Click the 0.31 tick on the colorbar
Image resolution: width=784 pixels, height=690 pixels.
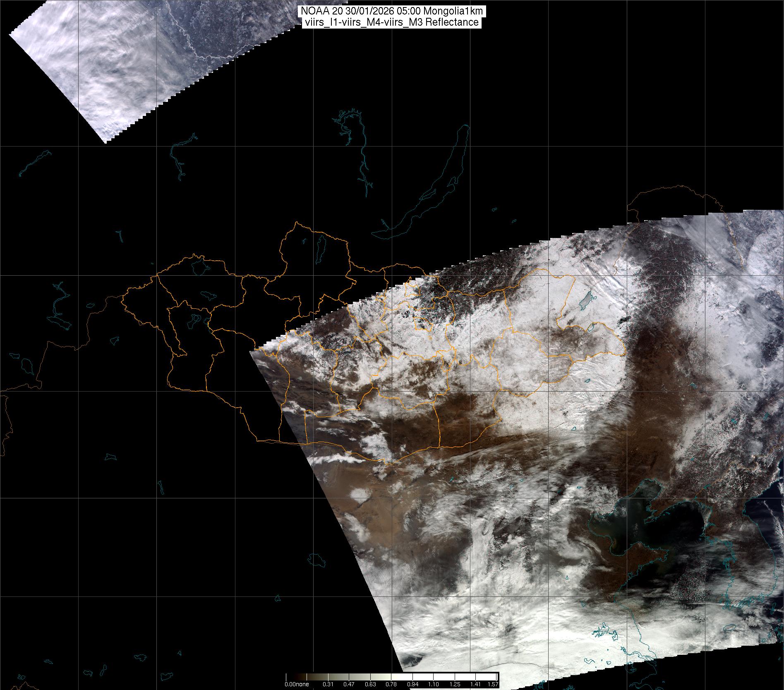(x=328, y=684)
